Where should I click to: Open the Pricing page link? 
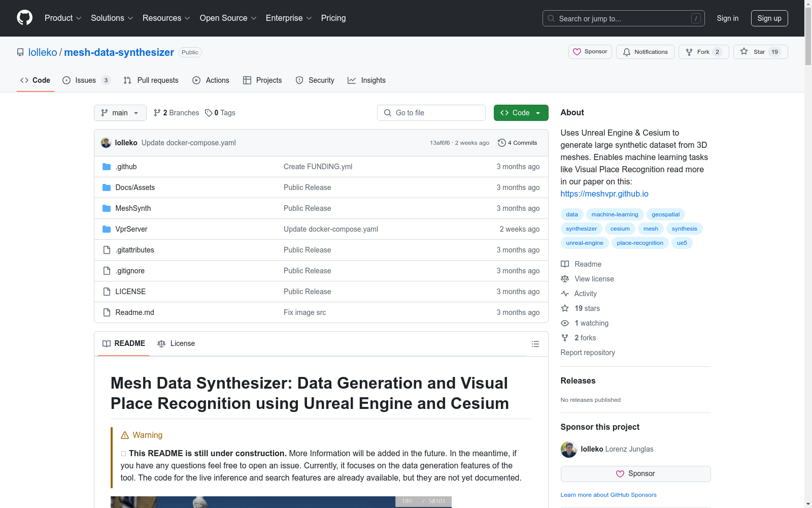click(x=333, y=18)
